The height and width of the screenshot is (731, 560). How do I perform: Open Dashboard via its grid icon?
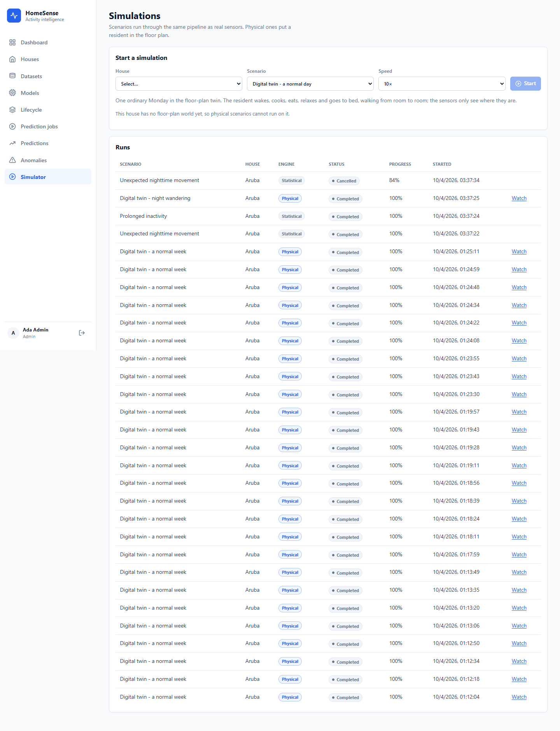(12, 42)
